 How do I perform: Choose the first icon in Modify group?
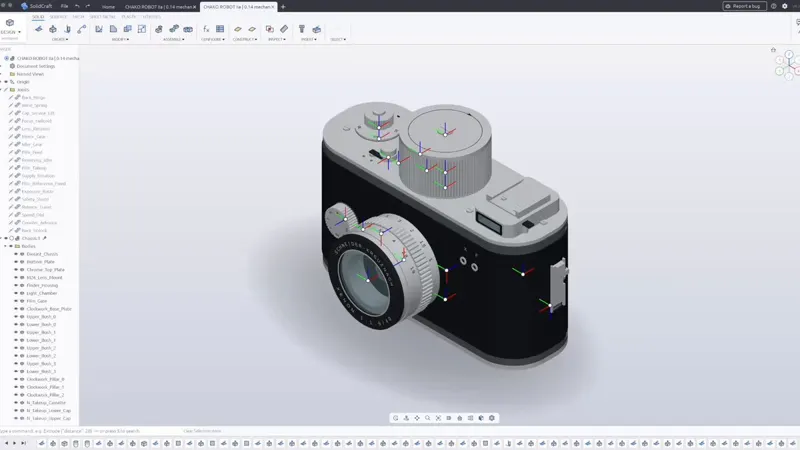tap(99, 29)
